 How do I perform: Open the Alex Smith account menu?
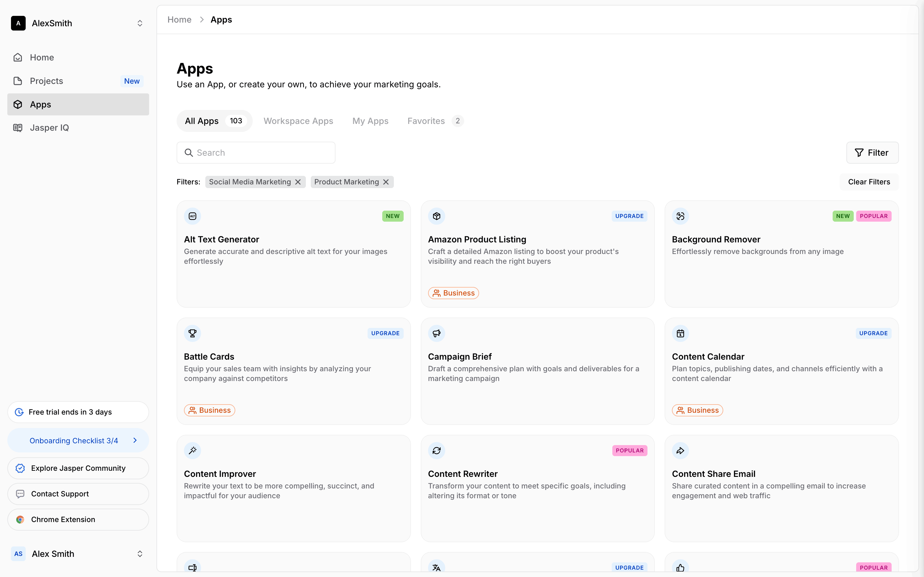coord(140,554)
